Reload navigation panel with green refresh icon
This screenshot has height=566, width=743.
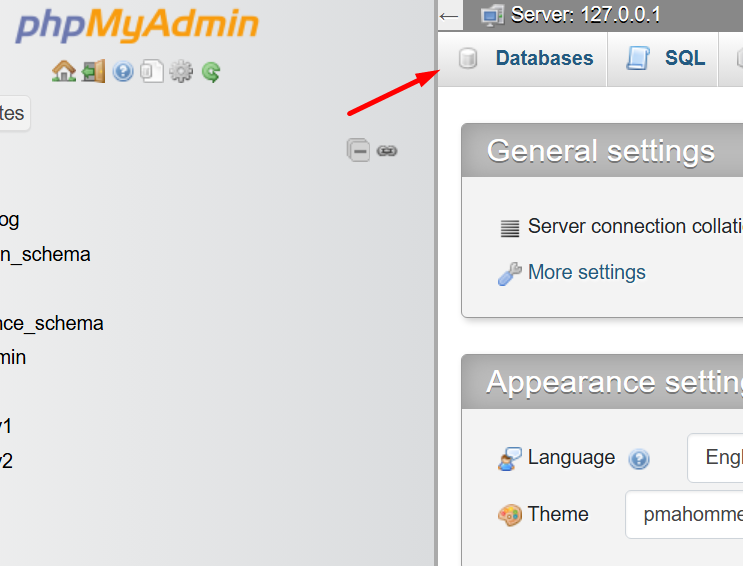[210, 71]
